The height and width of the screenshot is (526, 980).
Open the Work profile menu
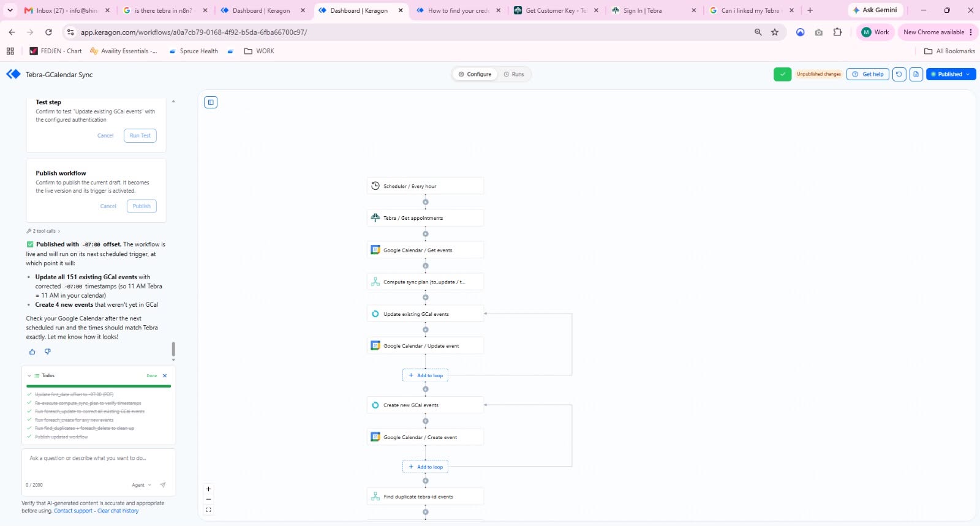[x=875, y=32]
